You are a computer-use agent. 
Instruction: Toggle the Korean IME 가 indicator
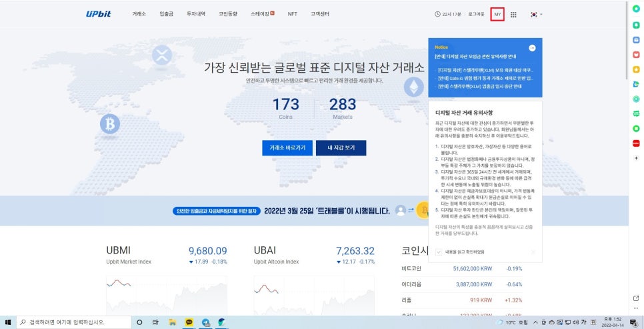(x=583, y=322)
